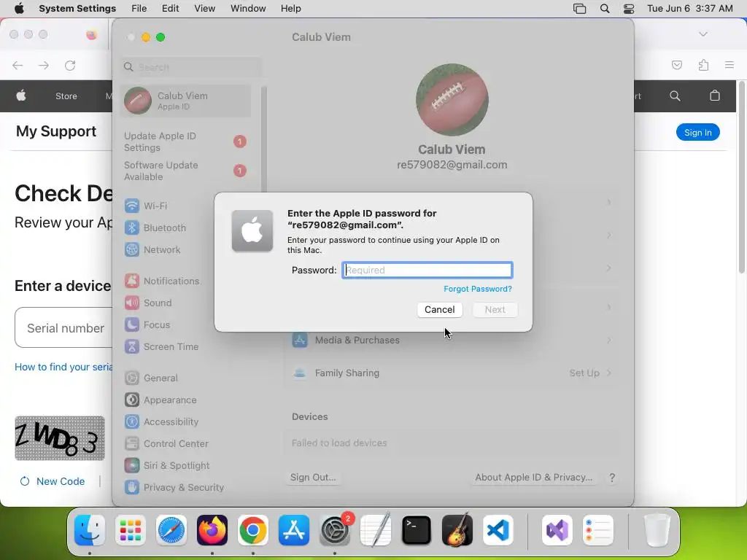Open Firefox tab list dropdown arrow

[x=703, y=34]
